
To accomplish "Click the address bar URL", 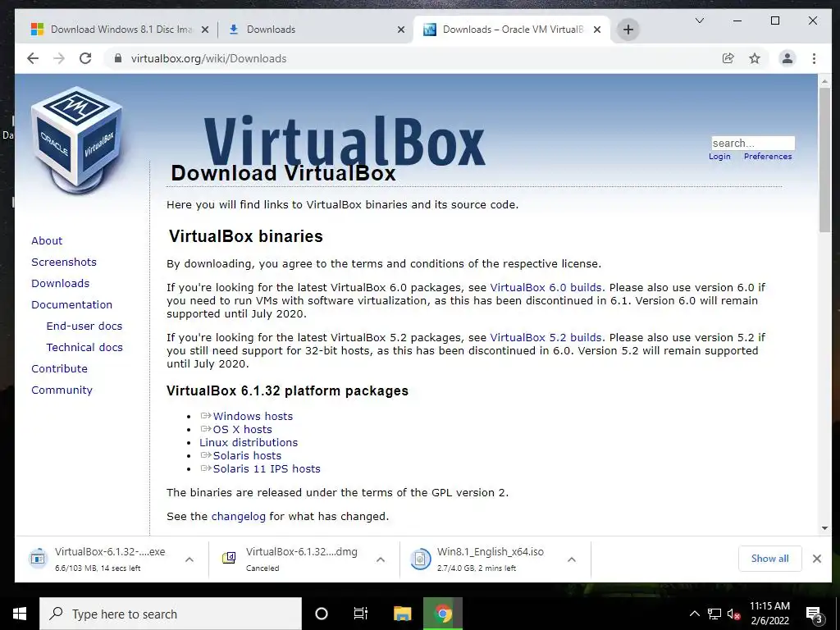I will [x=209, y=58].
